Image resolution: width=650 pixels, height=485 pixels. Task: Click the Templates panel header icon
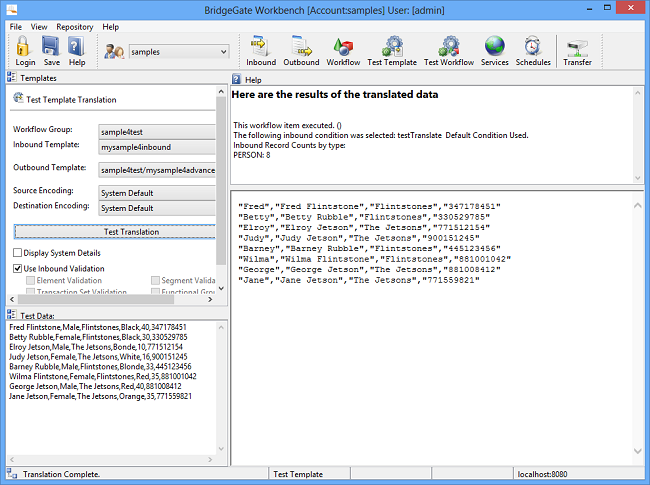(12, 78)
